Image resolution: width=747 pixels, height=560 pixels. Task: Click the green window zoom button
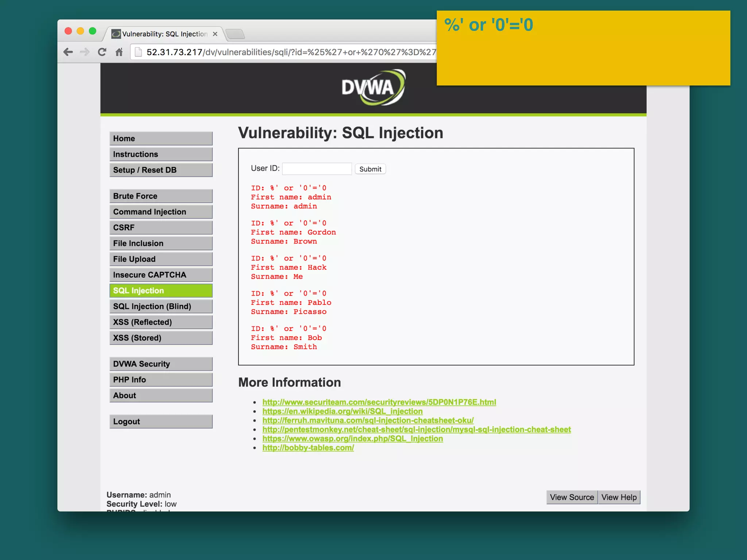pos(93,31)
